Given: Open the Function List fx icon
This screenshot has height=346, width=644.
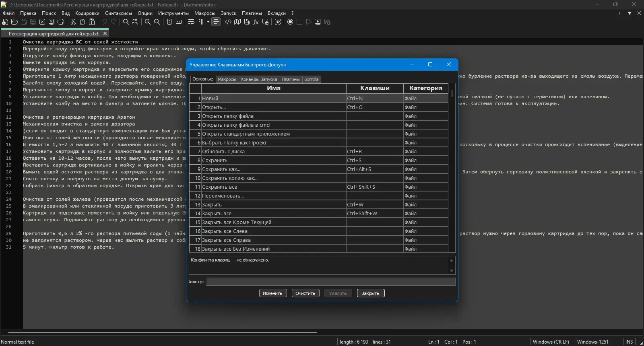Looking at the screenshot, I should tap(256, 22).
